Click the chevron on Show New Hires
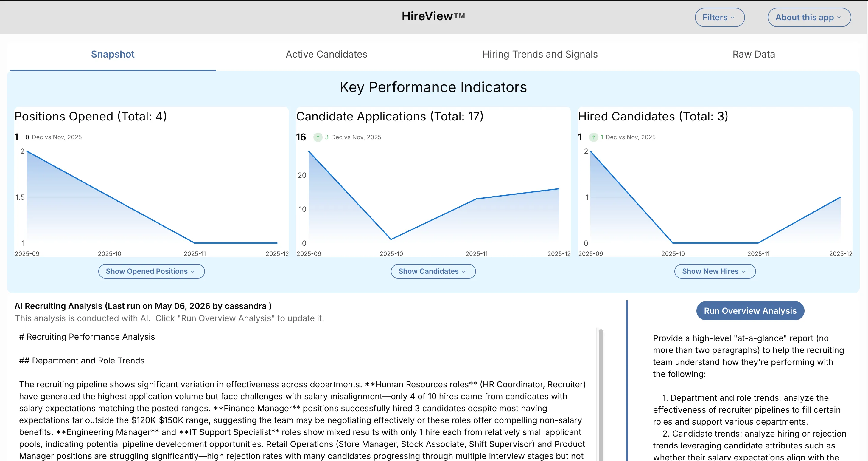 [x=743, y=271]
